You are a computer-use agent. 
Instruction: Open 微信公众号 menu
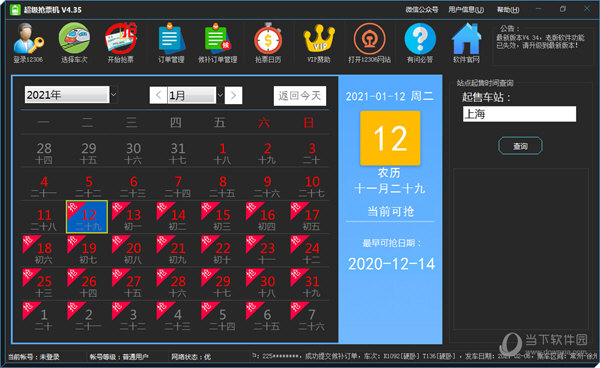[422, 10]
